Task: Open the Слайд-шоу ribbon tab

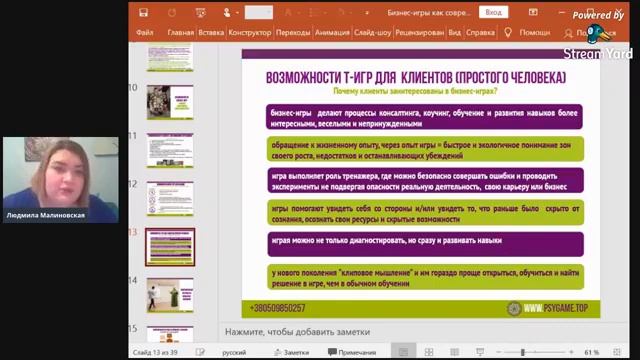Action: point(372,32)
